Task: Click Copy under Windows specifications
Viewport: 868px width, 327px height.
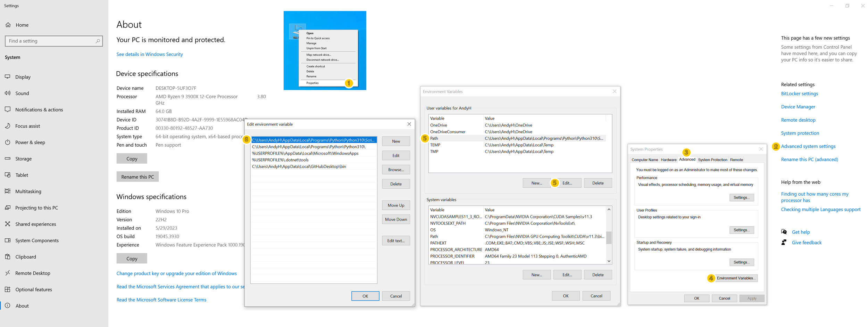Action: (132, 259)
